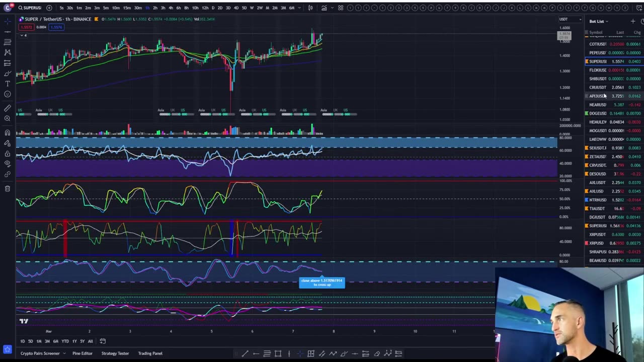The width and height of the screenshot is (644, 362).
Task: Open SUPERUSDT symbol search box
Action: [x=30, y=8]
